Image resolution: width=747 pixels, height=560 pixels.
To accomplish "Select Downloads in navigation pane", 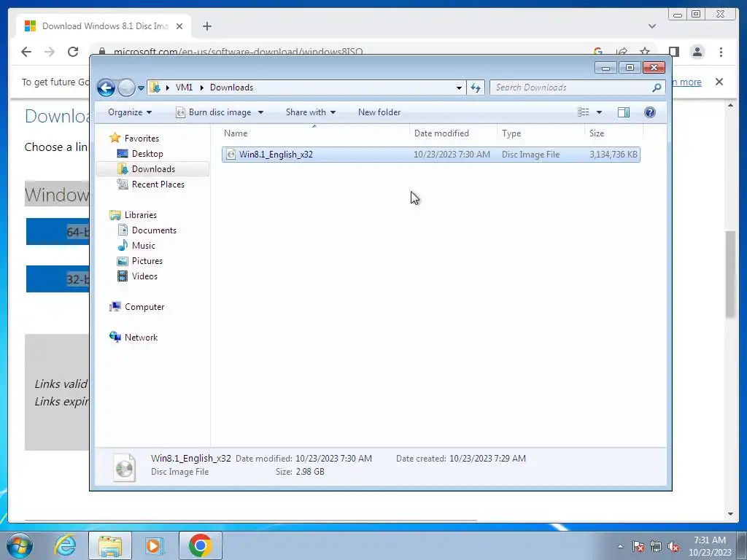I will (x=153, y=169).
